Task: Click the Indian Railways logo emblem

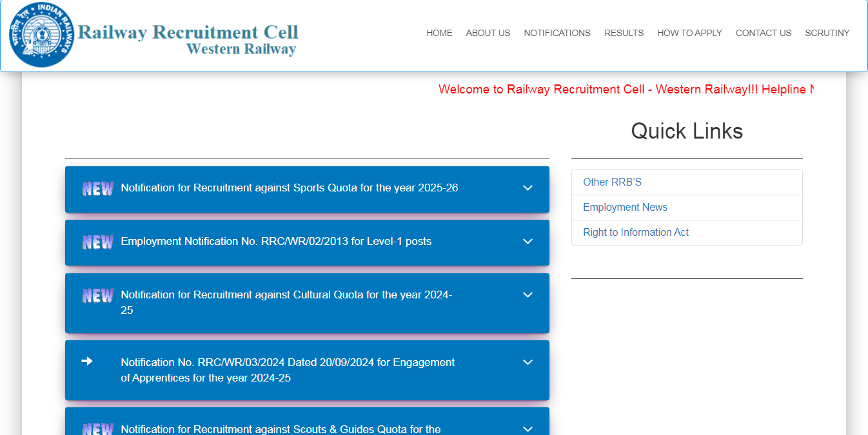Action: (x=41, y=35)
